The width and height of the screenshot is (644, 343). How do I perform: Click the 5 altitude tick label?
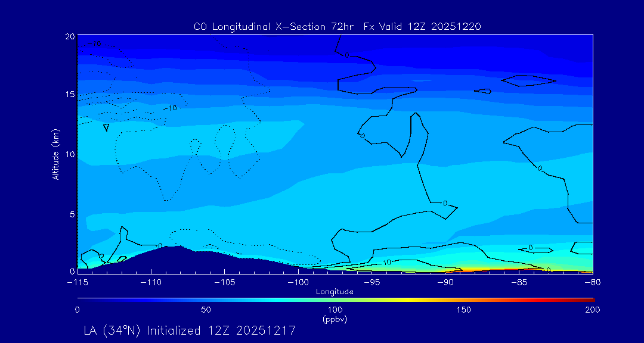coord(71,214)
